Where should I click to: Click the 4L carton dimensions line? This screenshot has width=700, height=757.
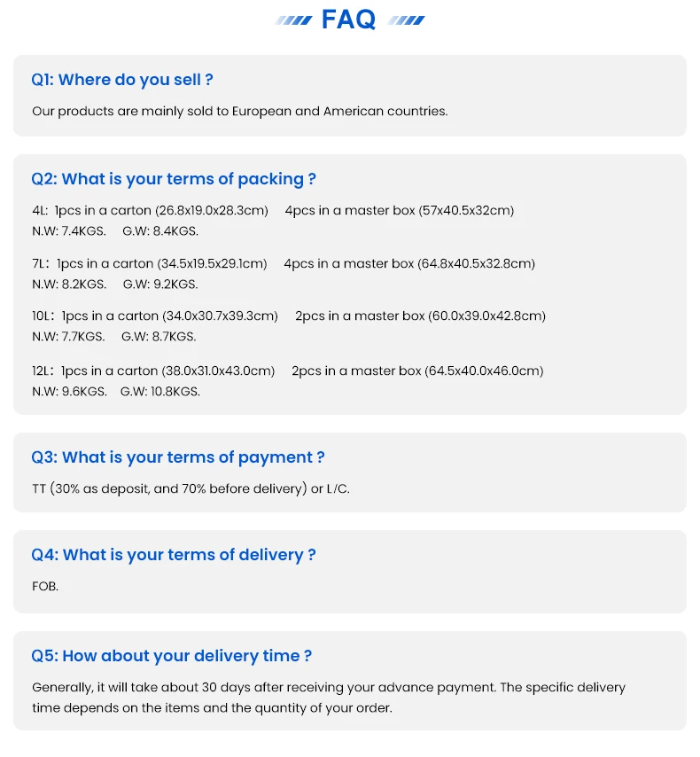273,211
